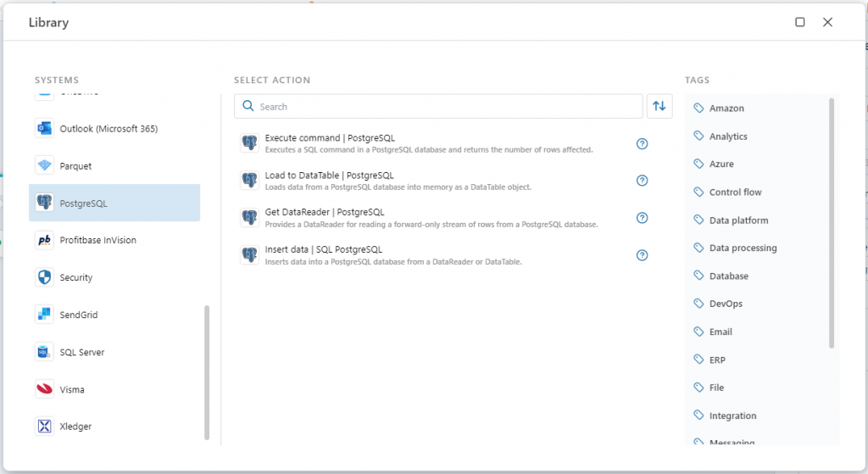Viewport: 868px width, 474px height.
Task: Filter by the Amazon tag
Action: pyautogui.click(x=726, y=109)
